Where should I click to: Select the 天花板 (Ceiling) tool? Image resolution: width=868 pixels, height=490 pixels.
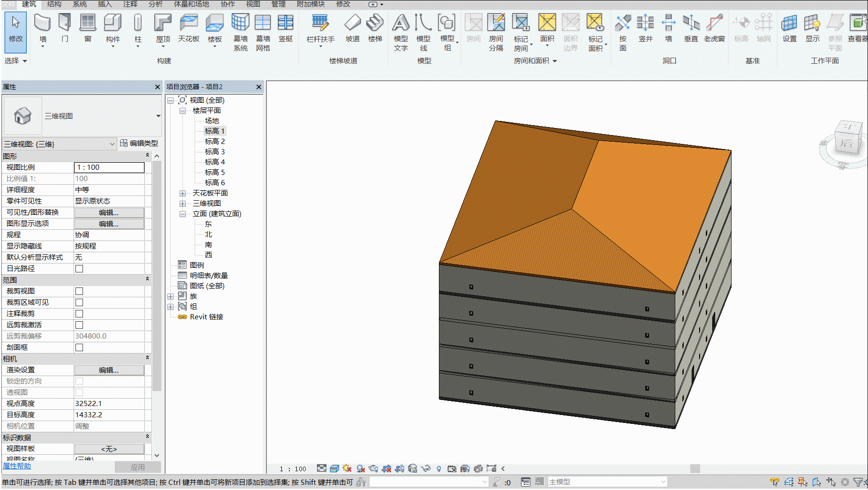(189, 28)
